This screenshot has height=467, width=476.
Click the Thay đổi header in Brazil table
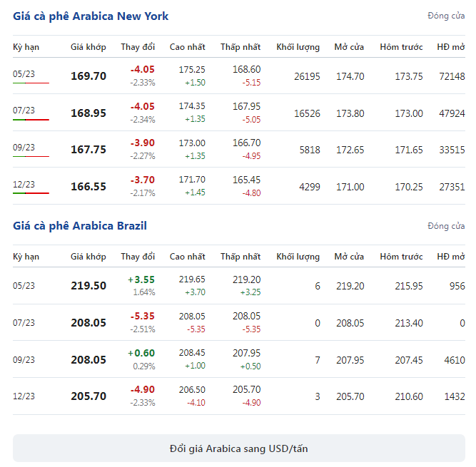(x=138, y=257)
